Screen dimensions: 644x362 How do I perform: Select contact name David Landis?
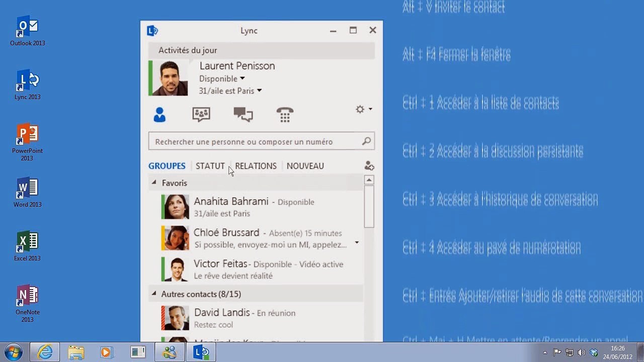tap(222, 313)
